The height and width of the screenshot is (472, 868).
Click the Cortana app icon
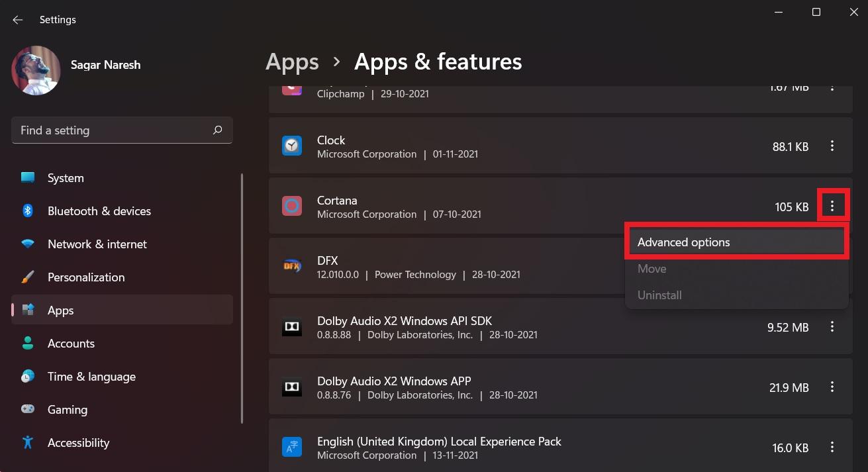(x=292, y=207)
